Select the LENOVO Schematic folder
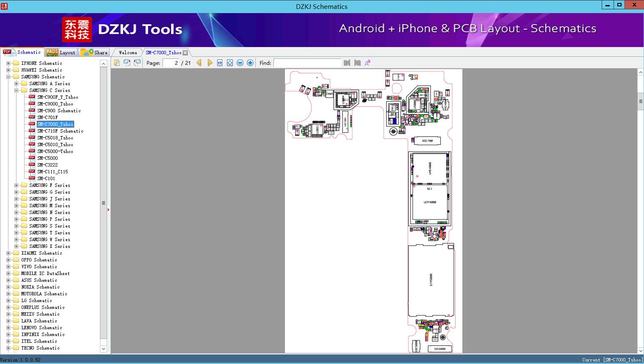This screenshot has width=644, height=364. 41,328
